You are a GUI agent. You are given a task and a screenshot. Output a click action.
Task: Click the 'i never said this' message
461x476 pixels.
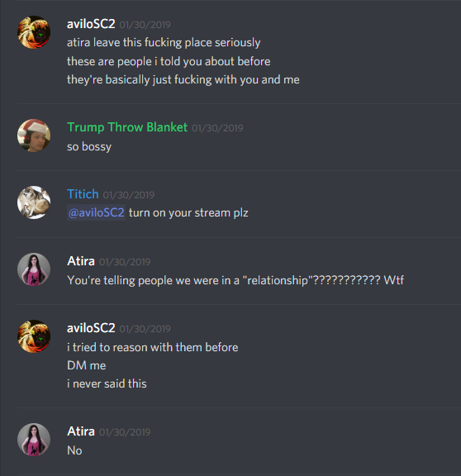[107, 383]
